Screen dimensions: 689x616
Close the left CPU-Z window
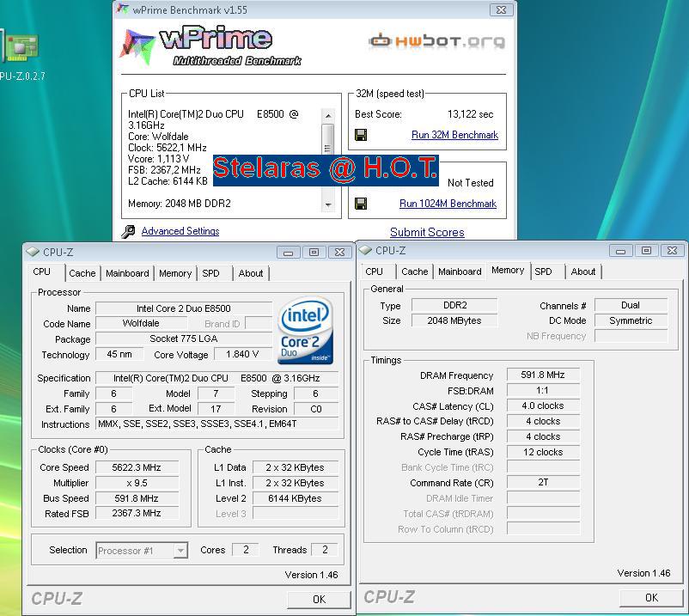click(339, 253)
